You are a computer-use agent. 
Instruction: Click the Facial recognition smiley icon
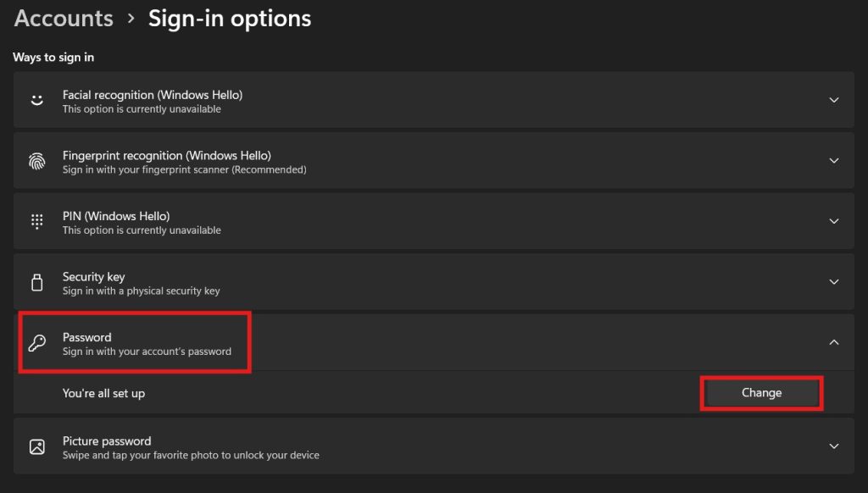(x=37, y=100)
